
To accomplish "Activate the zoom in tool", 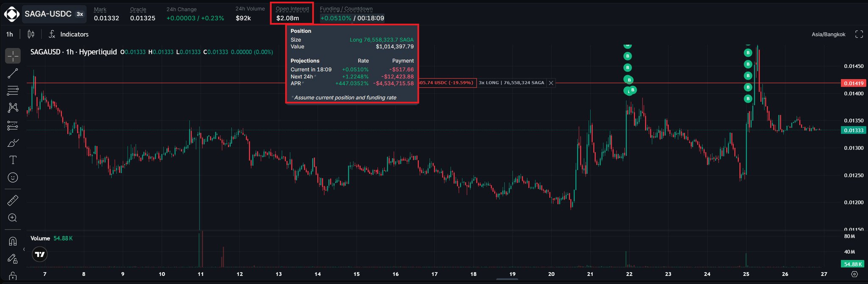I will (13, 217).
